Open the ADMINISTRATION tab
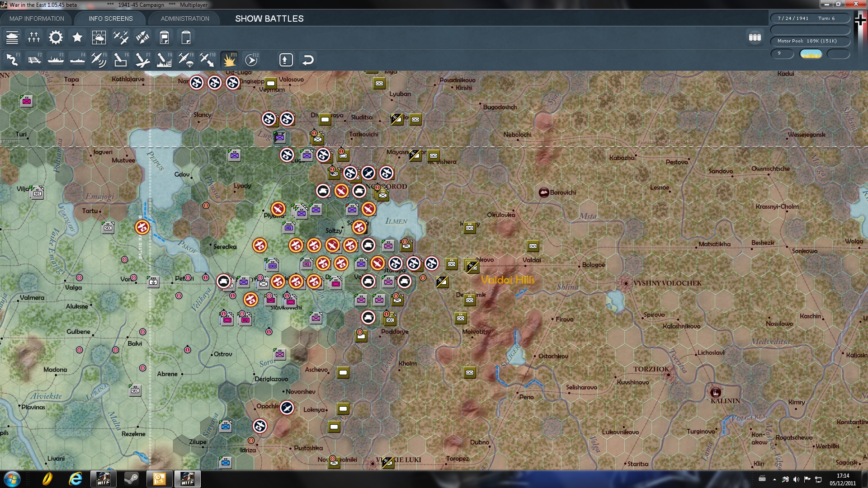Image resolution: width=868 pixels, height=488 pixels. pos(185,19)
